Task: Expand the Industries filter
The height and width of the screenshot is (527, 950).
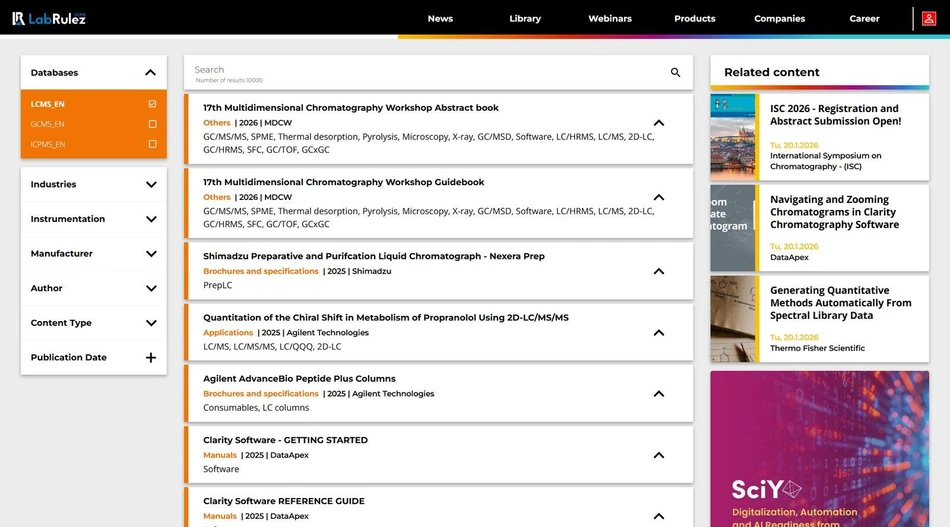Action: (151, 185)
